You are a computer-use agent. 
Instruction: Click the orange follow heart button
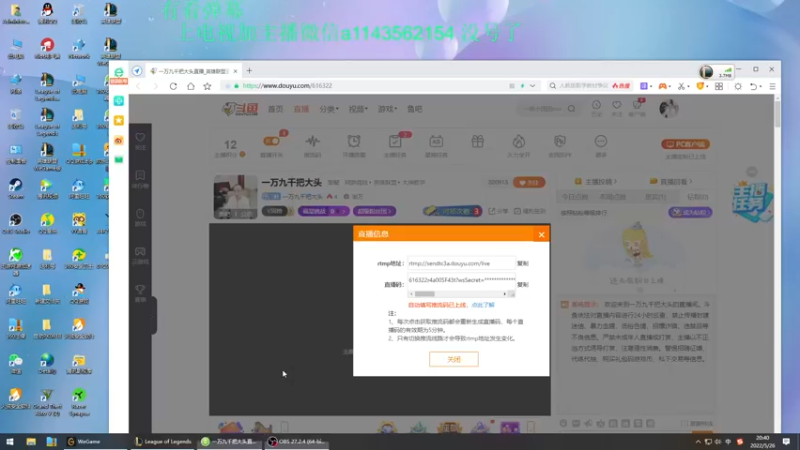click(529, 183)
